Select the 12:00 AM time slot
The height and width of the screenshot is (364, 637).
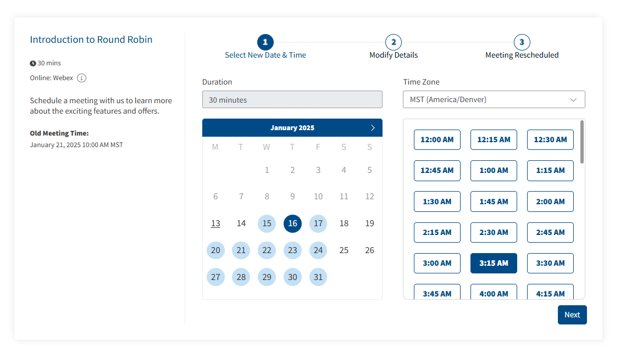click(x=437, y=140)
